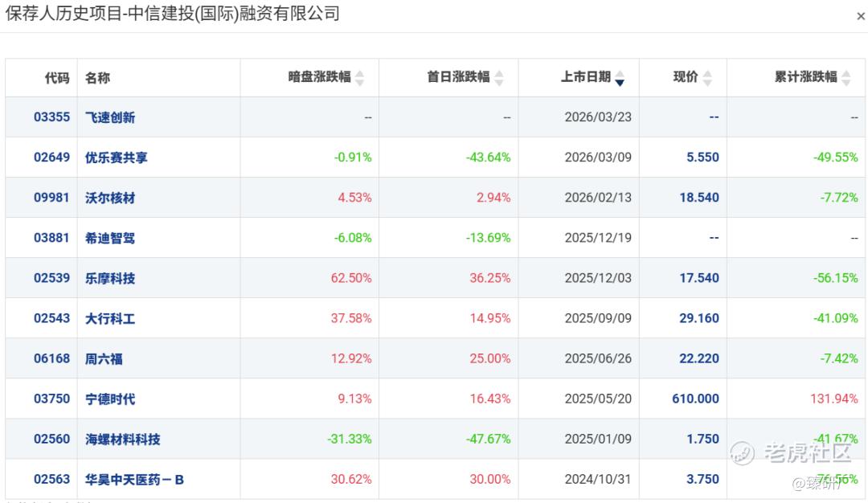Click current price 17.540
This screenshot has height=503, width=868.
click(x=699, y=278)
